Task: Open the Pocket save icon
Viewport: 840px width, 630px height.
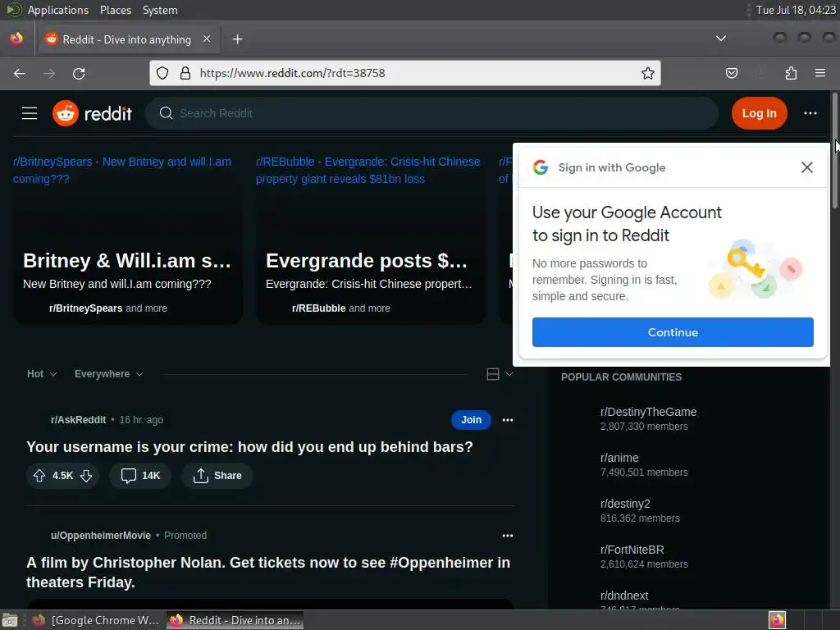Action: 731,73
